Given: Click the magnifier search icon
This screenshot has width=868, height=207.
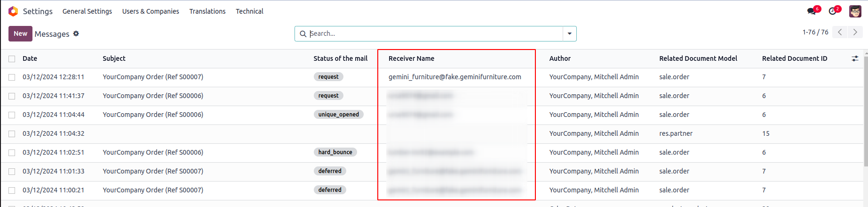Looking at the screenshot, I should point(303,33).
